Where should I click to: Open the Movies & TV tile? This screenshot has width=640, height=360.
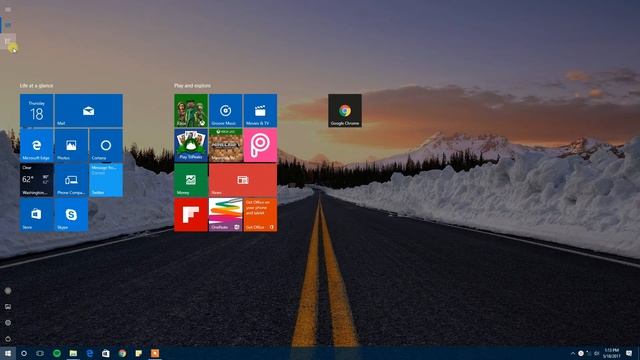260,111
